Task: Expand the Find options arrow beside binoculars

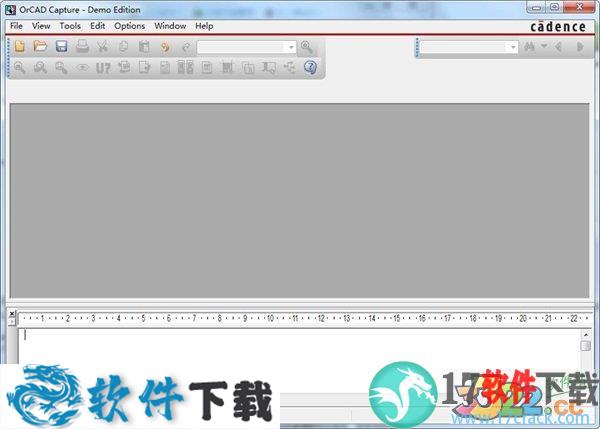Action: pos(544,46)
